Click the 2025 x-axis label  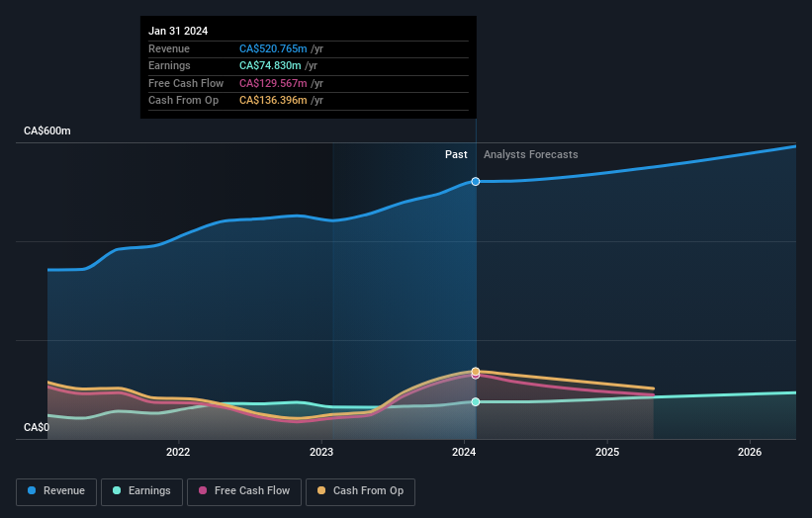(x=607, y=453)
